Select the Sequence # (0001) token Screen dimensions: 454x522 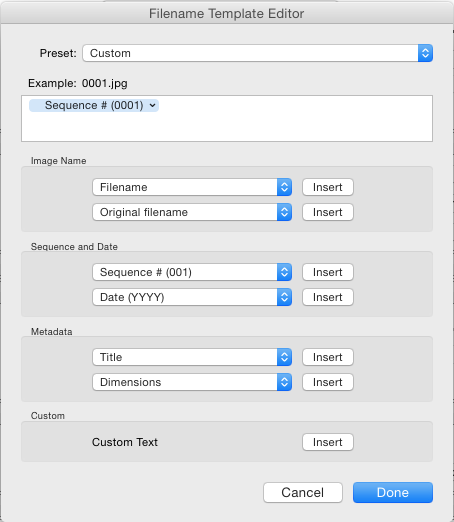(94, 106)
